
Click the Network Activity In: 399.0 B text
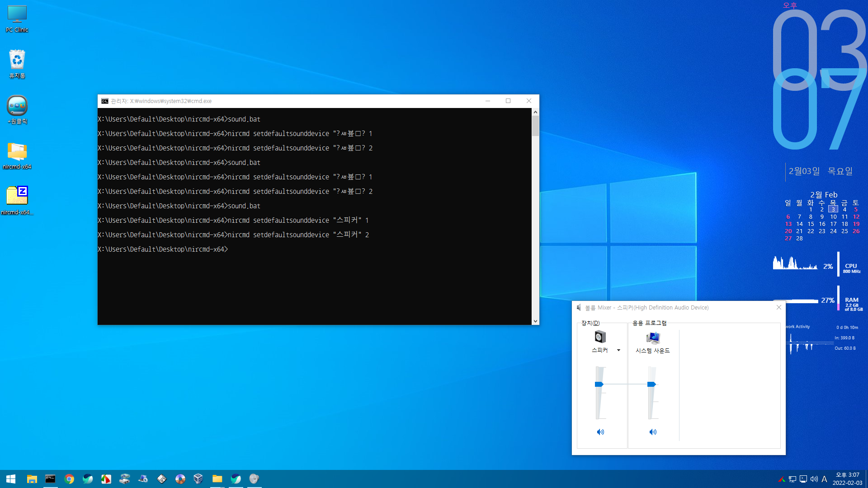click(x=844, y=338)
